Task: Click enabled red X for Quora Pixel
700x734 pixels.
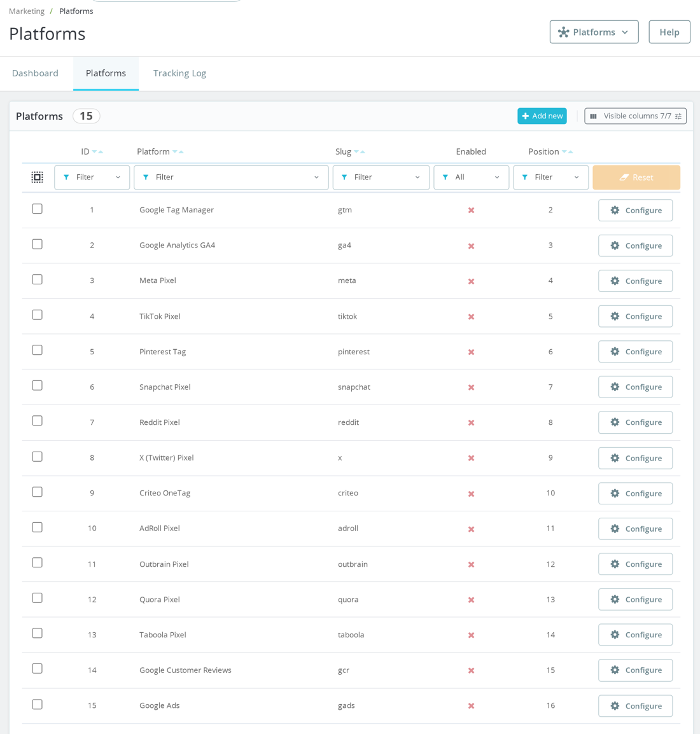Action: click(x=471, y=600)
